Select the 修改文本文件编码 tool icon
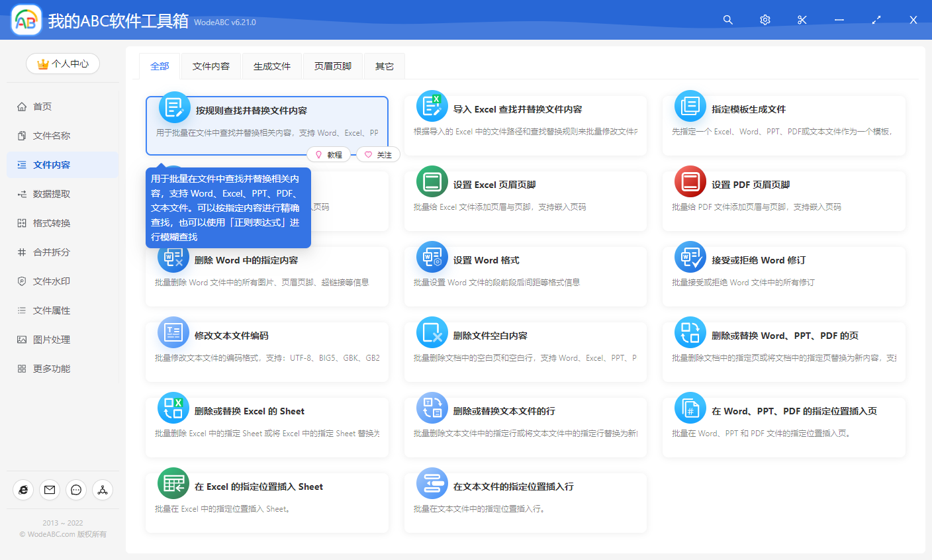The image size is (932, 560). pos(173,332)
